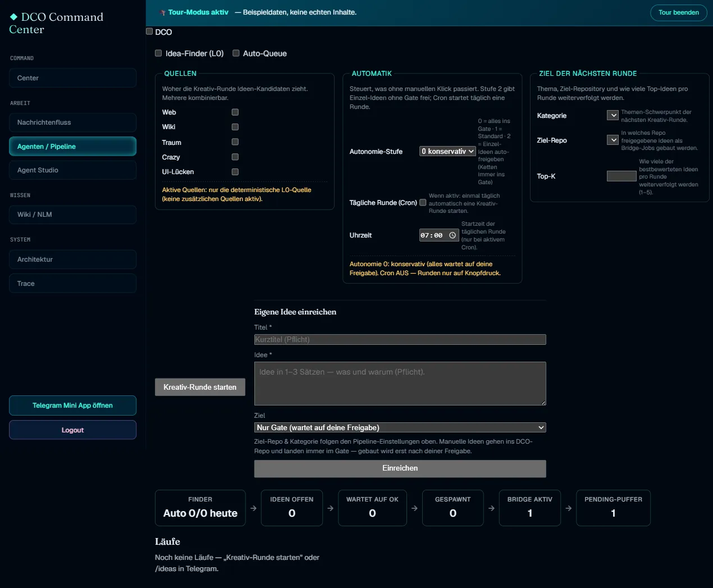Check the Wiki source checkbox
Screen dimensions: 713x588
click(x=235, y=127)
